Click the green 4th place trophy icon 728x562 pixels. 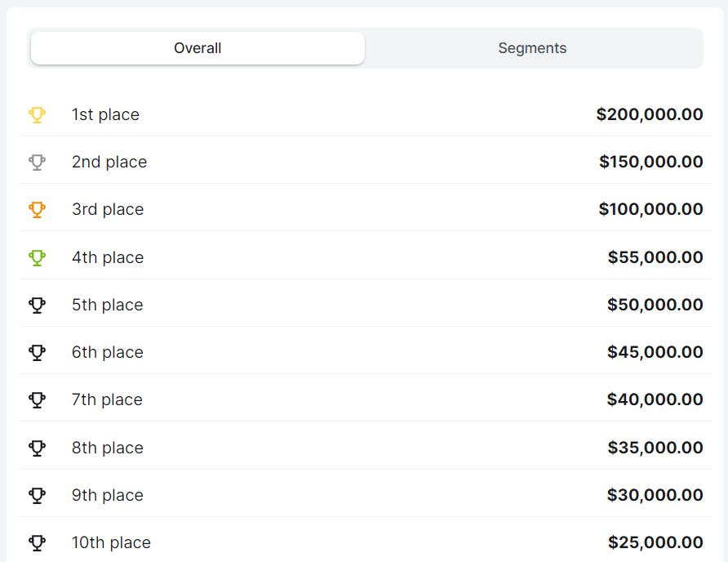click(38, 257)
